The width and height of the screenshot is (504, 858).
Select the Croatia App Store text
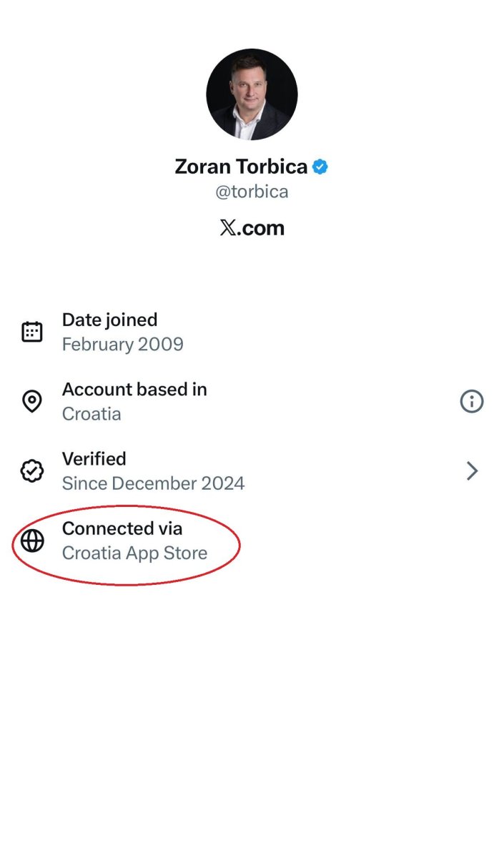(x=134, y=553)
